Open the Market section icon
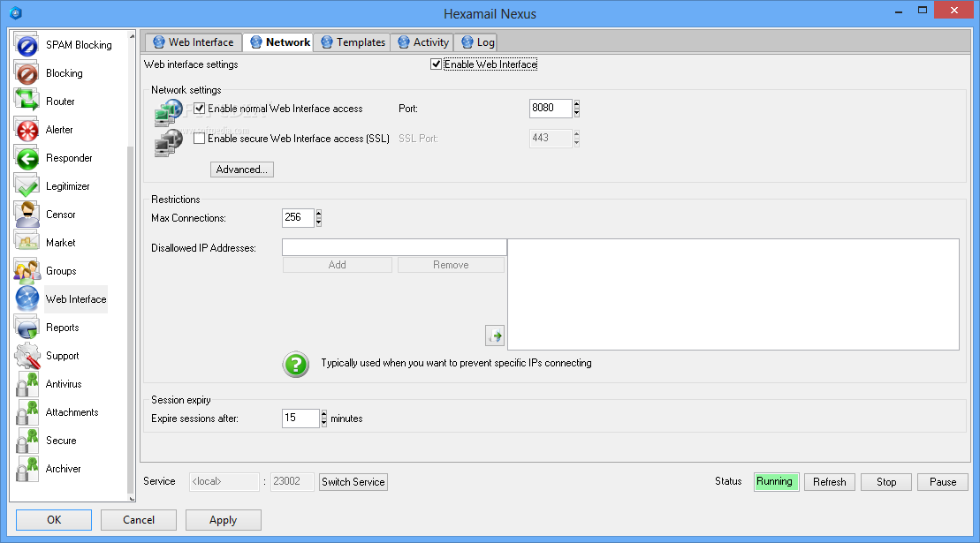The width and height of the screenshot is (980, 543). click(x=27, y=242)
